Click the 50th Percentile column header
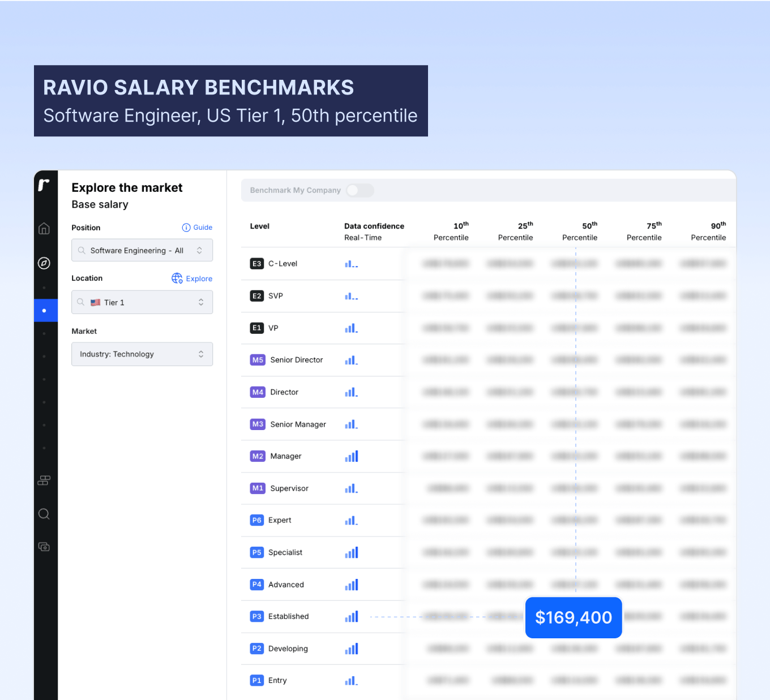This screenshot has height=700, width=770. (580, 231)
